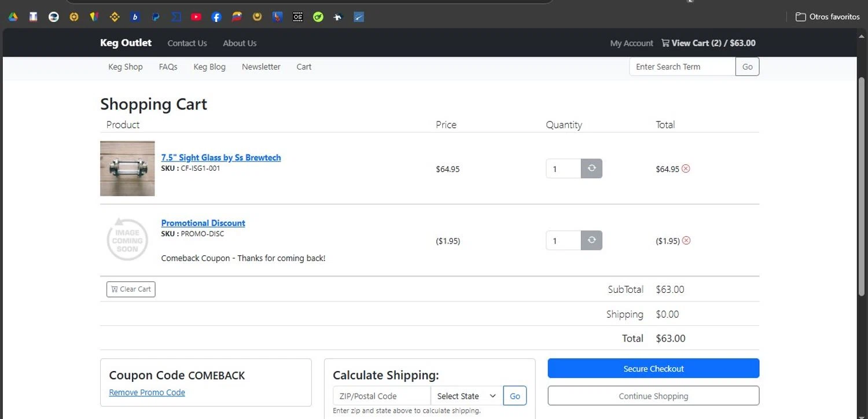Open the Facebook bookmark icon

pos(216,17)
